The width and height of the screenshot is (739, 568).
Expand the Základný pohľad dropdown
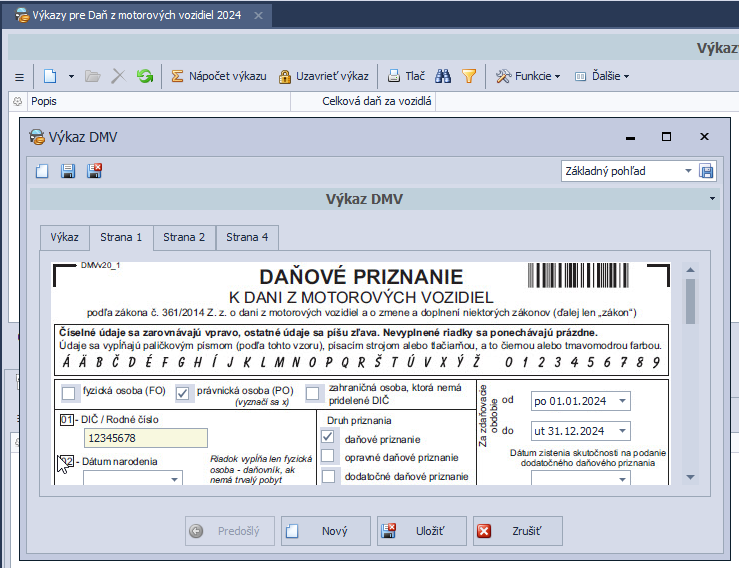coord(688,171)
